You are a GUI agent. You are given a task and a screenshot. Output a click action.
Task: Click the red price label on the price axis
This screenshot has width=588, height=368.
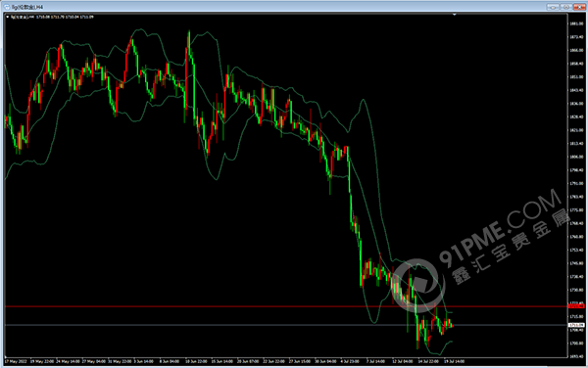(576, 306)
